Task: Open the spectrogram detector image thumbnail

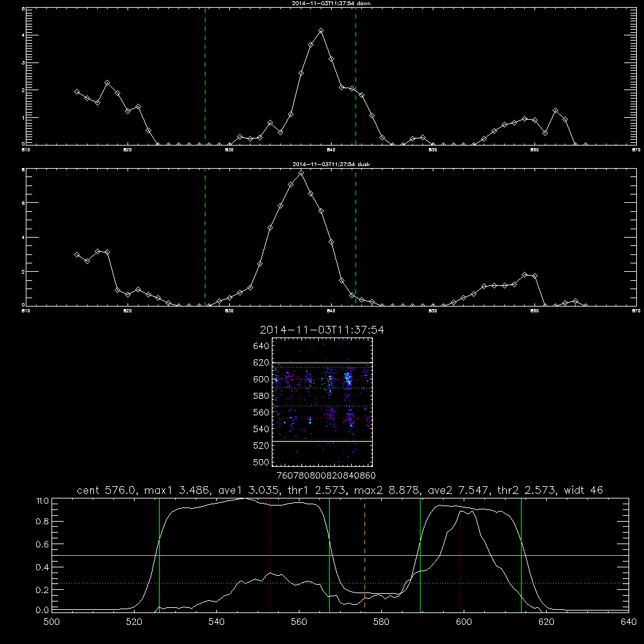Action: click(322, 402)
